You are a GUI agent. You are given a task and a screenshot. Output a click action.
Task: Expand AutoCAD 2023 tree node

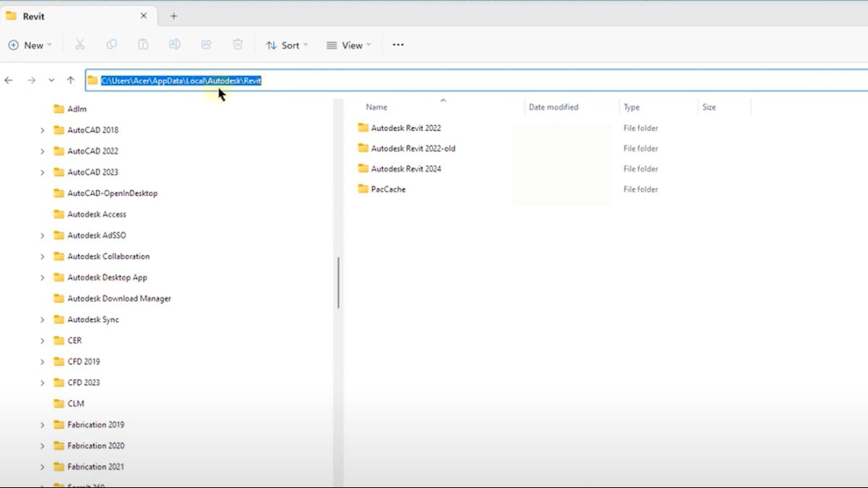(x=42, y=172)
